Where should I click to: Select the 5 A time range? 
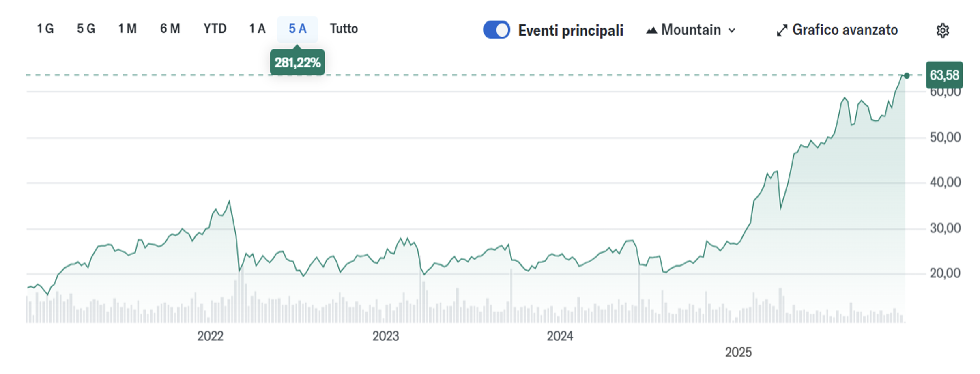[x=297, y=29]
